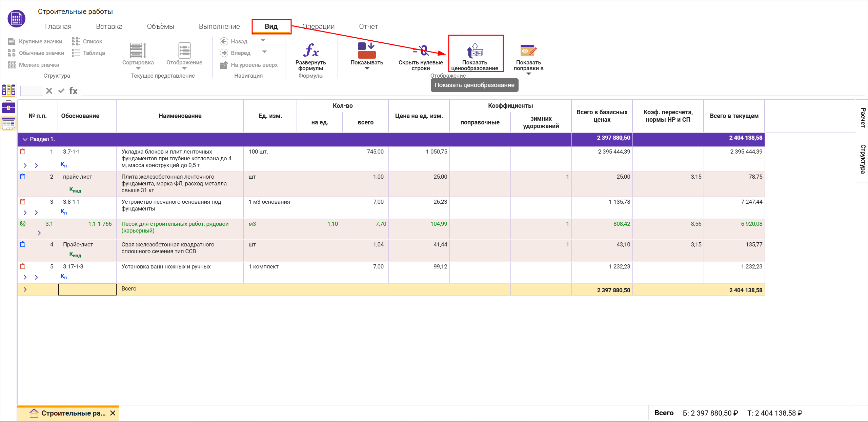Image resolution: width=868 pixels, height=422 pixels.
Task: Collapse the Раздел 1 section row
Action: (x=25, y=139)
